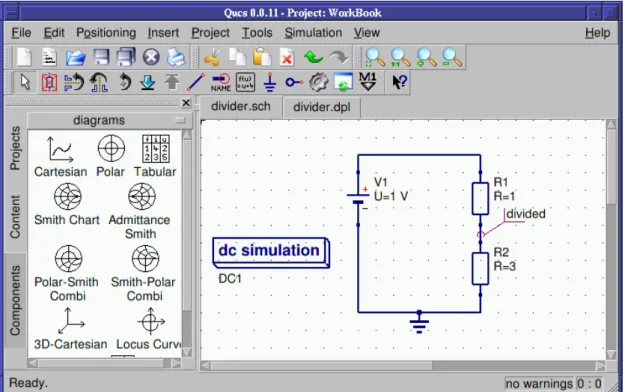Image resolution: width=625 pixels, height=392 pixels.
Task: Save current document with floppy icon
Action: coord(101,57)
